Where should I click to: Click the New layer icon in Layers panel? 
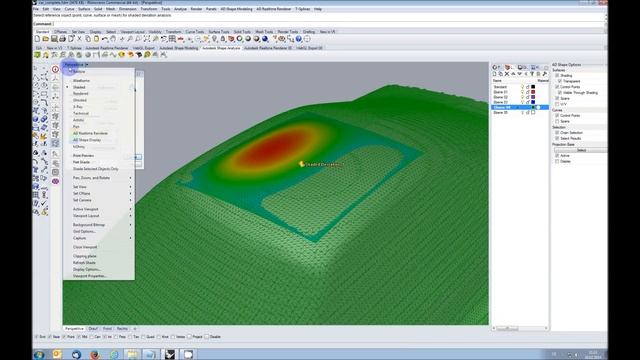(x=494, y=74)
